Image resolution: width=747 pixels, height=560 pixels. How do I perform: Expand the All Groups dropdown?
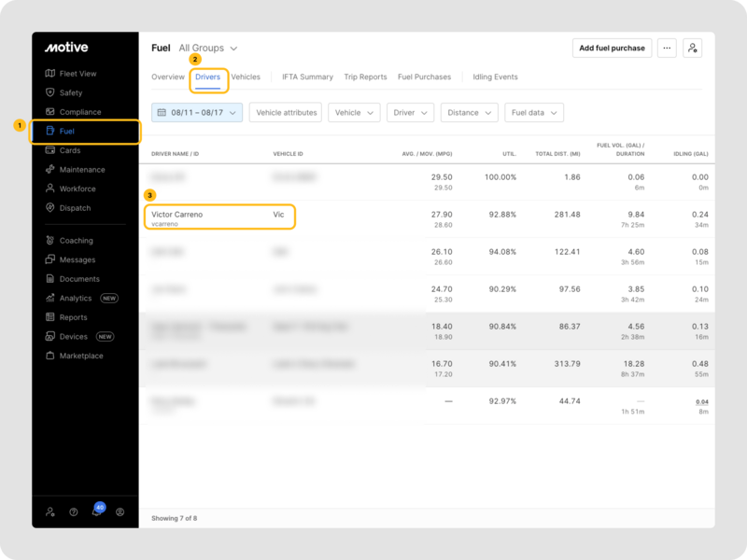[x=208, y=48]
